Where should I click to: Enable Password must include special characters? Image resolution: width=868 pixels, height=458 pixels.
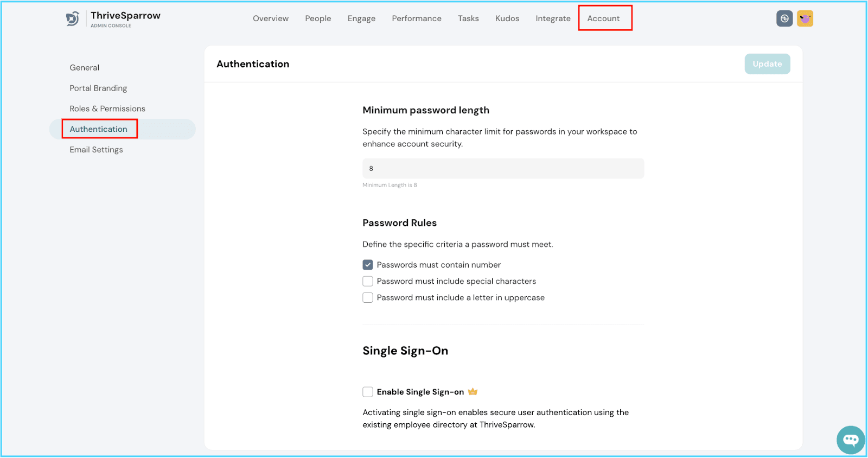click(x=368, y=281)
